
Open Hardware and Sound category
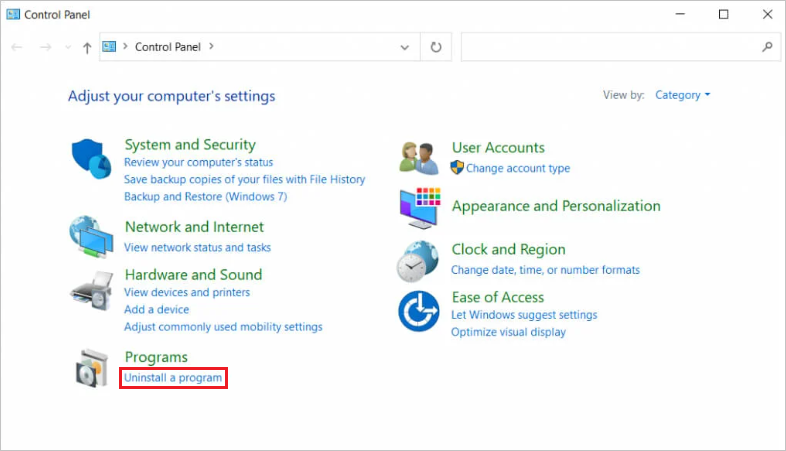(x=193, y=275)
